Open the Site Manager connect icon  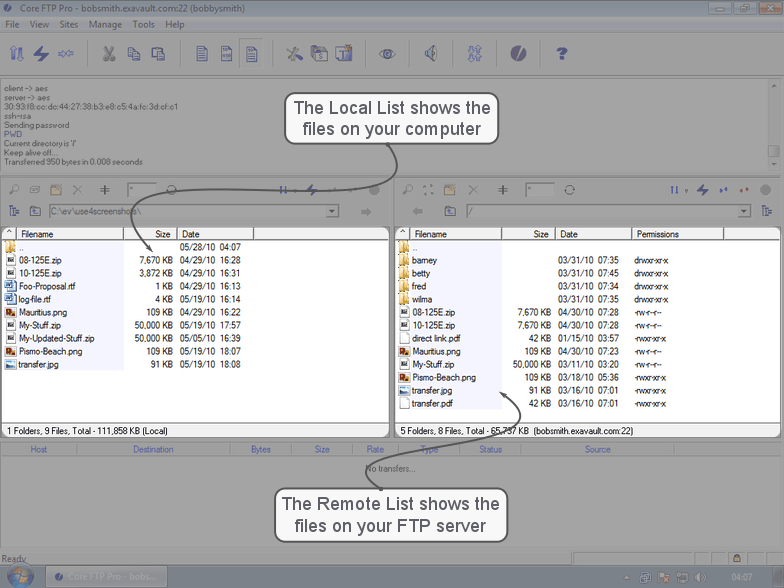pos(16,54)
